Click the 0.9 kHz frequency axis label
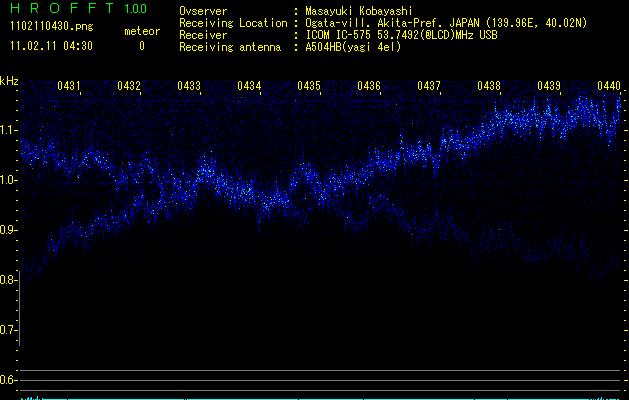The image size is (629, 400). point(8,230)
